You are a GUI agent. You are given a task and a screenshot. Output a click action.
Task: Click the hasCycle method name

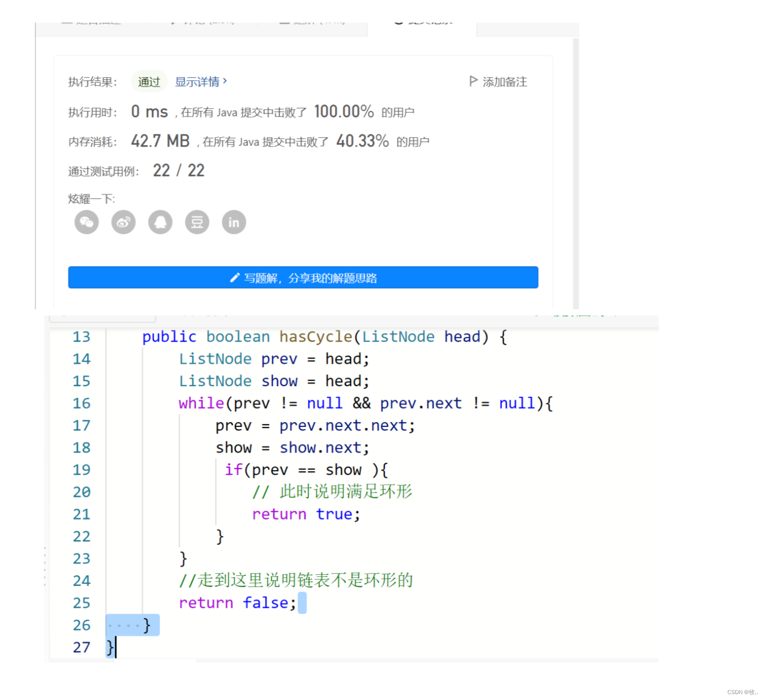316,337
